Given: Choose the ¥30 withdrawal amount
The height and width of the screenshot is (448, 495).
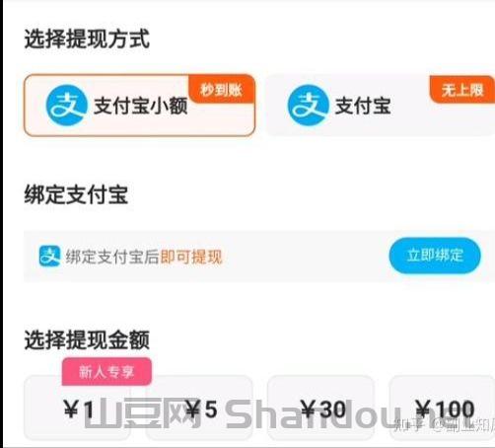Looking at the screenshot, I should pos(321,408).
